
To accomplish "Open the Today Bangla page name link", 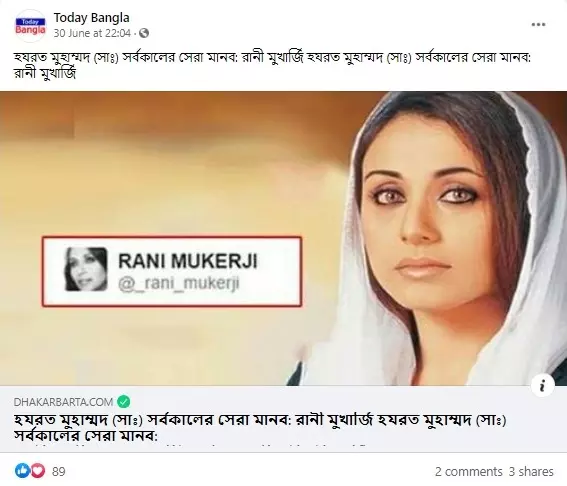I will (x=91, y=18).
